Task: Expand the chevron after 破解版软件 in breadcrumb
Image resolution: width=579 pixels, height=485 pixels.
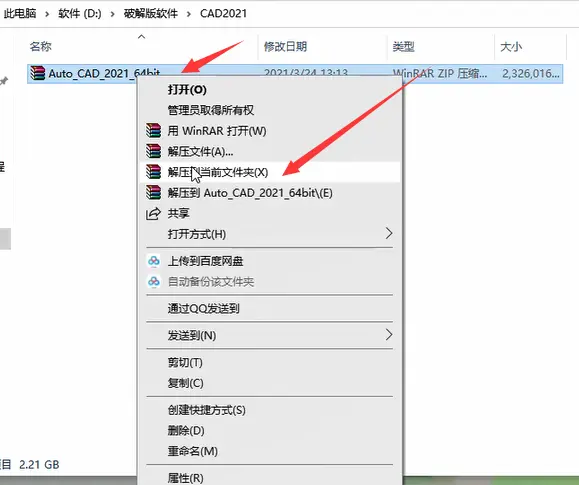Action: coord(189,14)
